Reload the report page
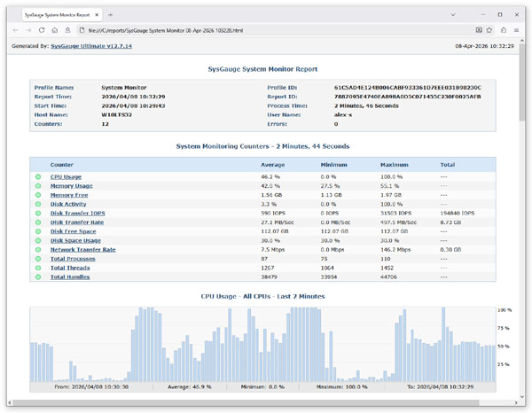532x413 pixels. [42, 30]
